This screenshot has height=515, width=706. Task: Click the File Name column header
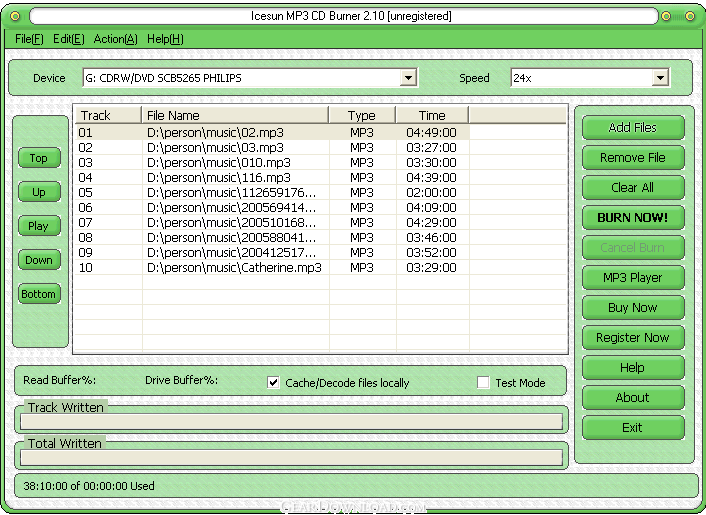pyautogui.click(x=235, y=115)
